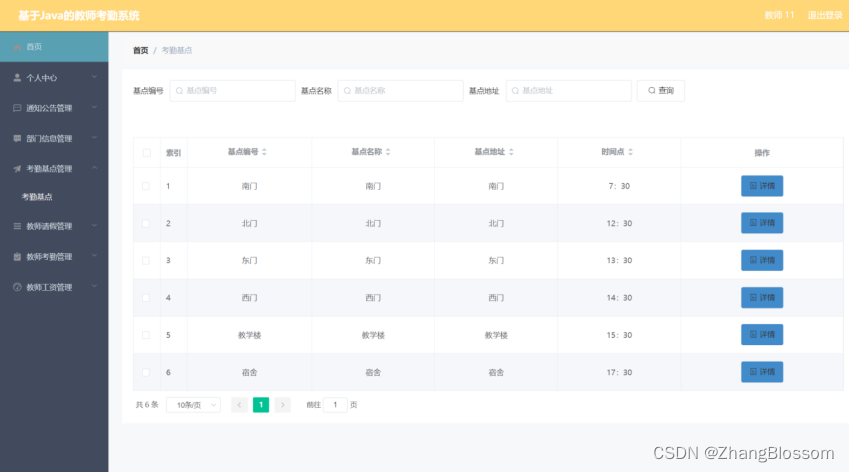Click the 15: 30 time cell
This screenshot has height=472, width=849.
point(619,335)
